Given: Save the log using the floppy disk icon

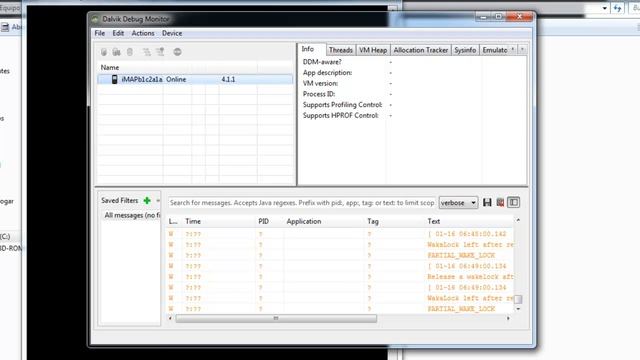Looking at the screenshot, I should [487, 202].
